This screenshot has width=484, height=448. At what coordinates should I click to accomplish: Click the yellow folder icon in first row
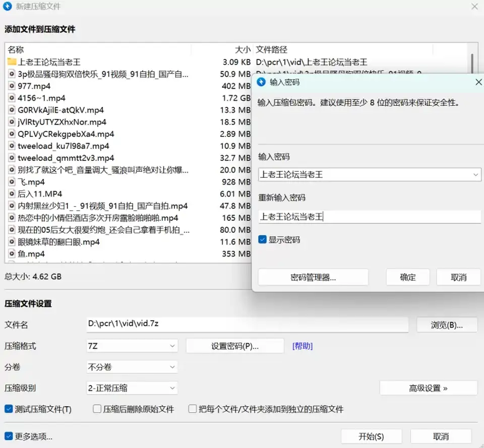[12, 61]
